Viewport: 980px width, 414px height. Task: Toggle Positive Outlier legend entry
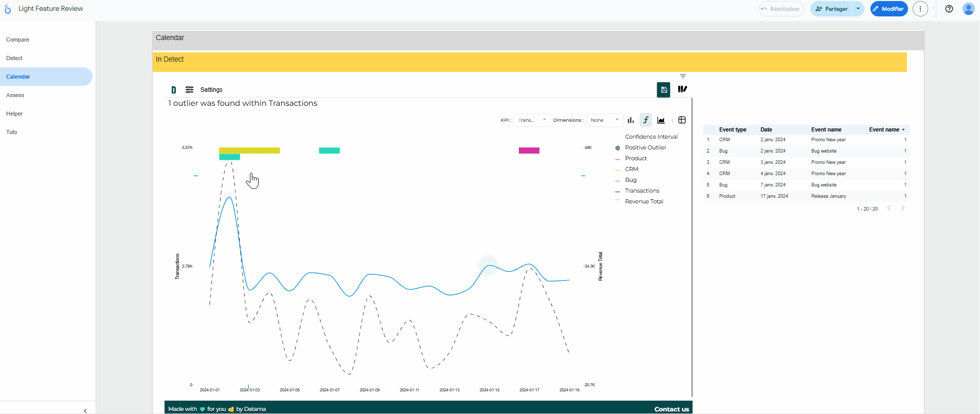[645, 147]
